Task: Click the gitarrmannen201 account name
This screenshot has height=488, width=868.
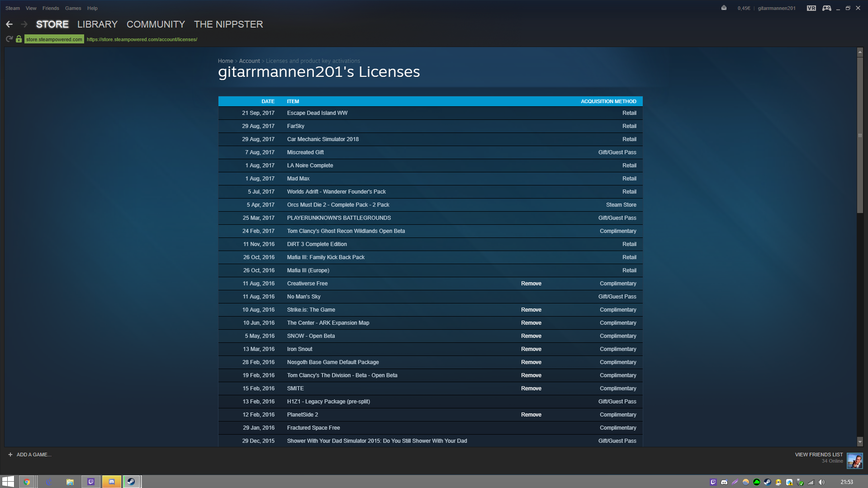Action: tap(777, 8)
